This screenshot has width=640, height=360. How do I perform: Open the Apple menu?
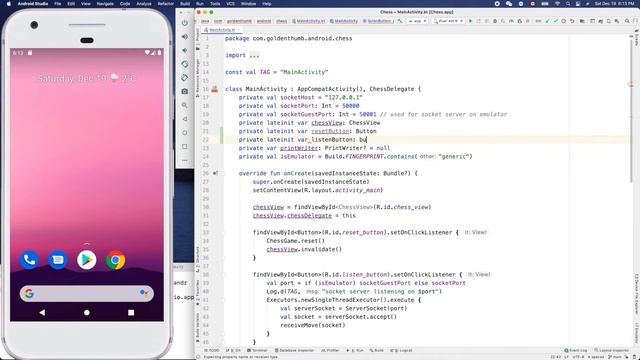[x=9, y=4]
